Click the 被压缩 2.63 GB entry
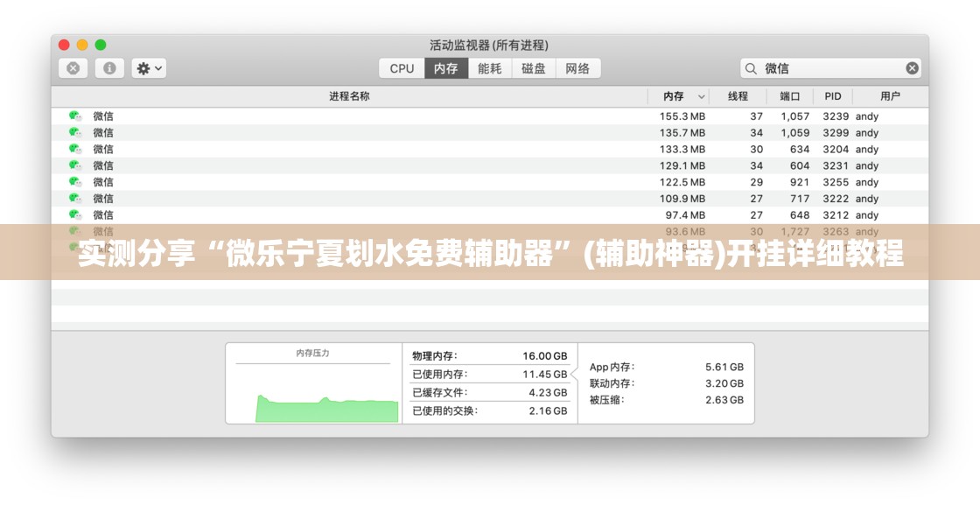This screenshot has height=505, width=980. point(666,400)
